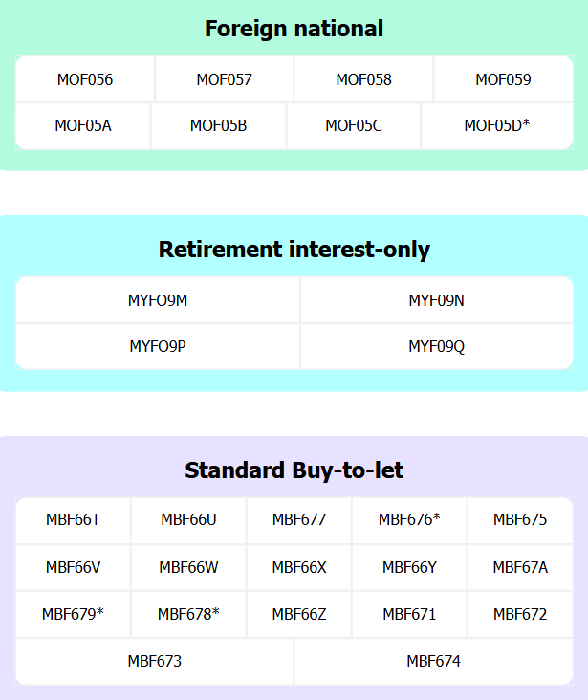
Task: Choose the MBF675 code cell
Action: (520, 520)
